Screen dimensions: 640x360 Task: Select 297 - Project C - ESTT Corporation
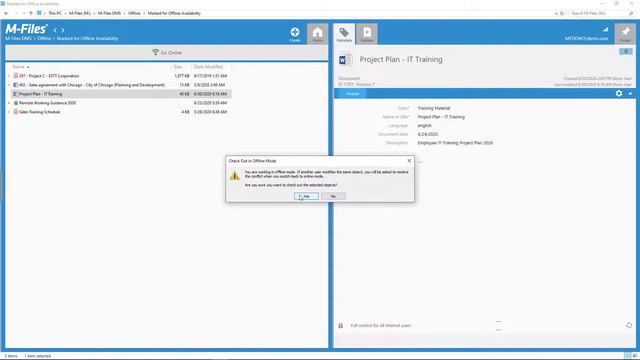49,76
